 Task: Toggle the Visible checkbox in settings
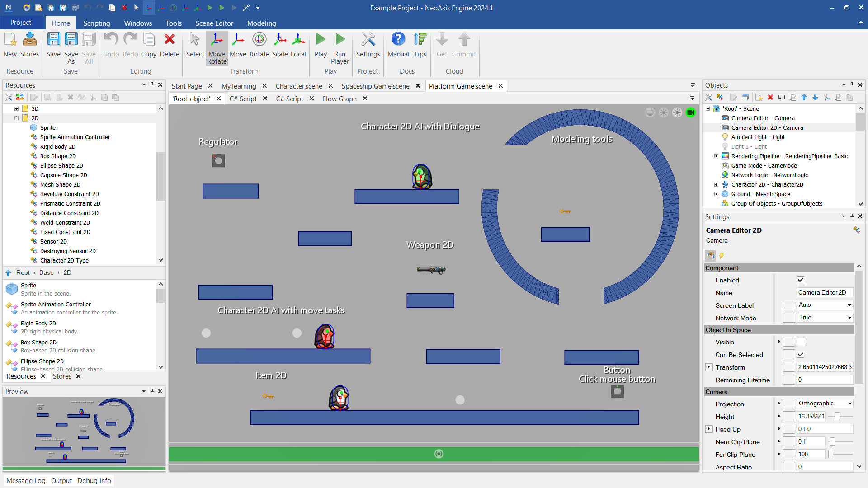tap(801, 342)
